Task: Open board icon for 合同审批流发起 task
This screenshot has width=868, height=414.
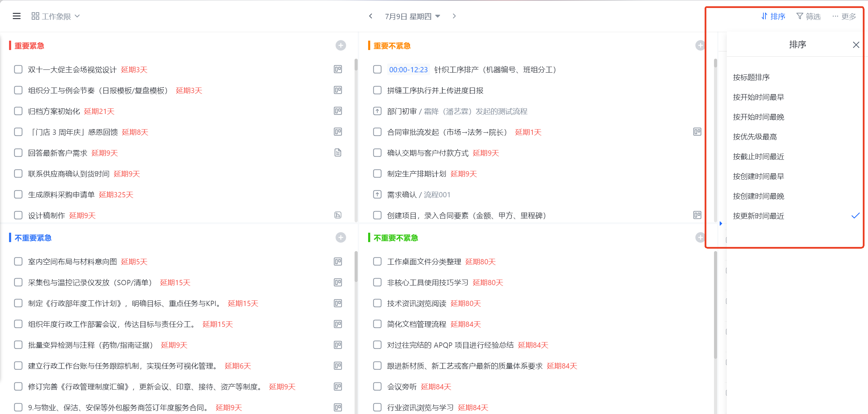Action: coord(697,132)
